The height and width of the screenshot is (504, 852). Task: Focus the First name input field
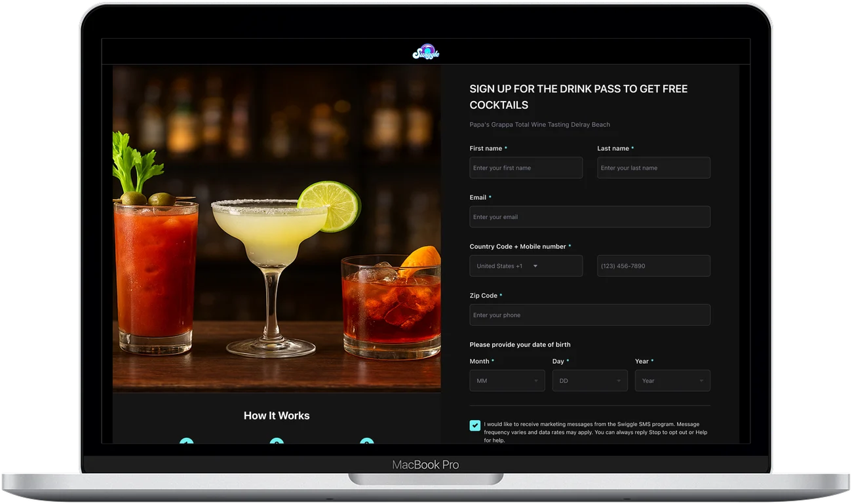pyautogui.click(x=526, y=168)
